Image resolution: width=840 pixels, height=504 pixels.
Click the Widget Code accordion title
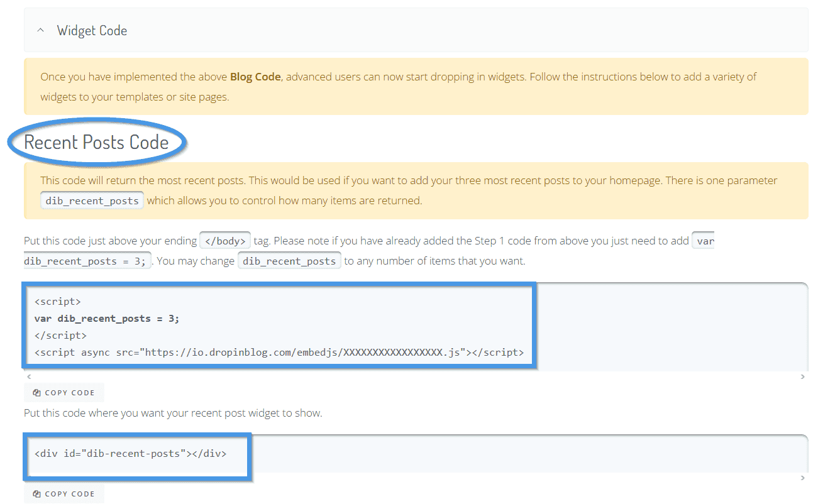[92, 30]
